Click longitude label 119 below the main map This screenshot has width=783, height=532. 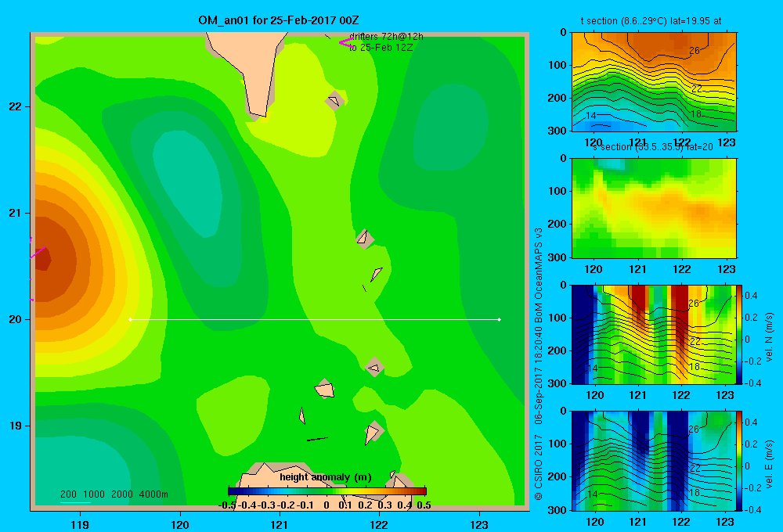(81, 524)
